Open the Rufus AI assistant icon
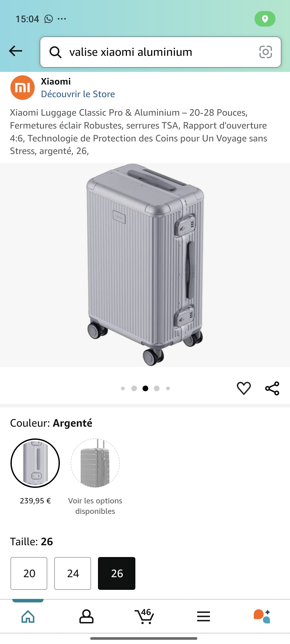Viewport: 290px width, 644px height. [x=262, y=616]
